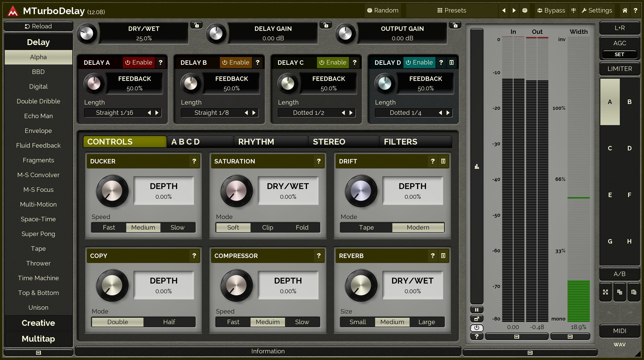Toggle DELAY D Enable
Screen dimensions: 644x360
point(419,62)
